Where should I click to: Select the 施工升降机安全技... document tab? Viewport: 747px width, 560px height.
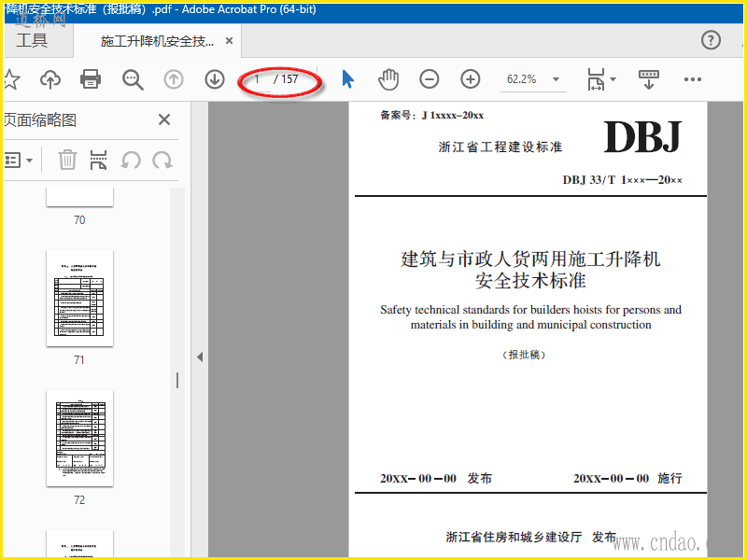click(157, 41)
